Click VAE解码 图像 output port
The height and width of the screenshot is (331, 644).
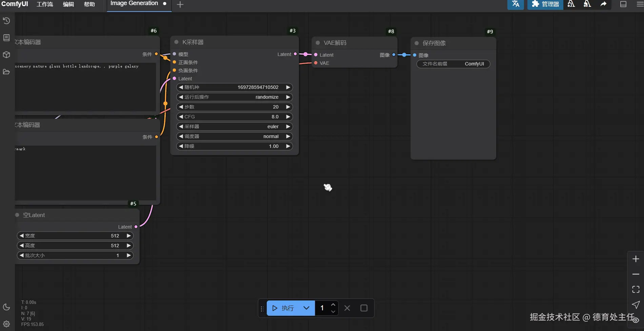pos(394,55)
